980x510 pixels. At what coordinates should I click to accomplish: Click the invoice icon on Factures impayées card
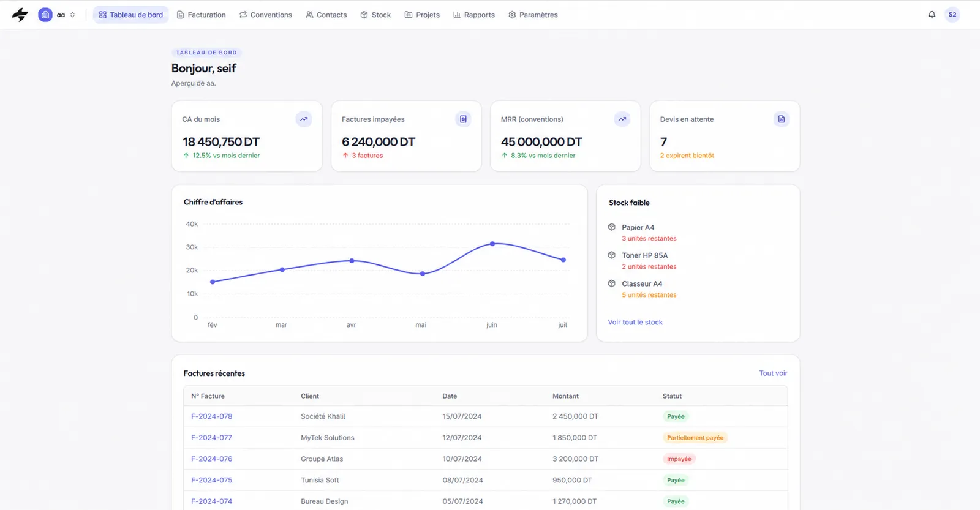click(463, 119)
